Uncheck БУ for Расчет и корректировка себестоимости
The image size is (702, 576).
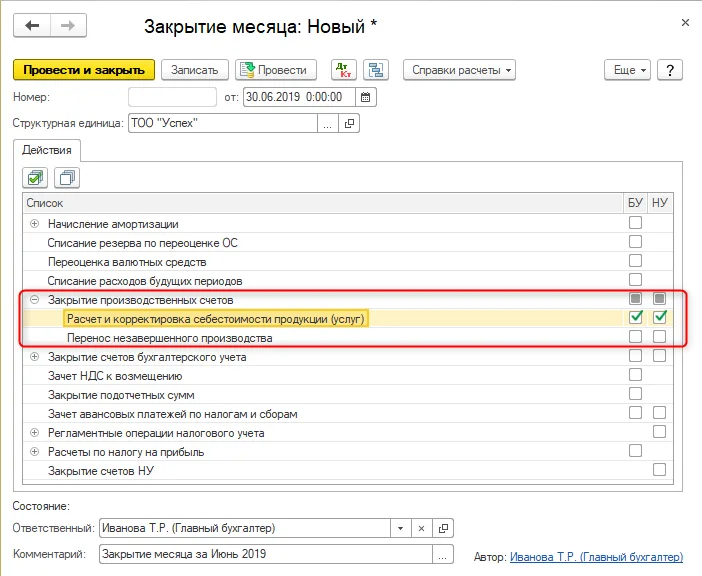click(635, 317)
